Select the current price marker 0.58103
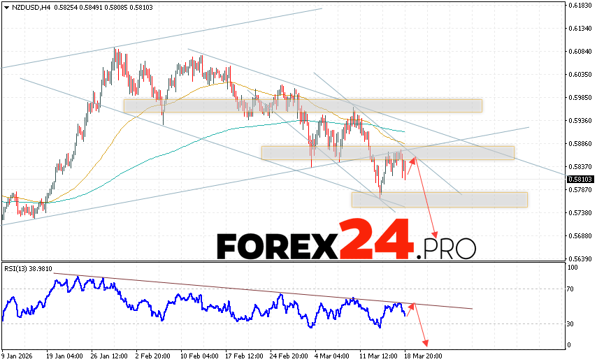The image size is (597, 364). click(x=579, y=179)
